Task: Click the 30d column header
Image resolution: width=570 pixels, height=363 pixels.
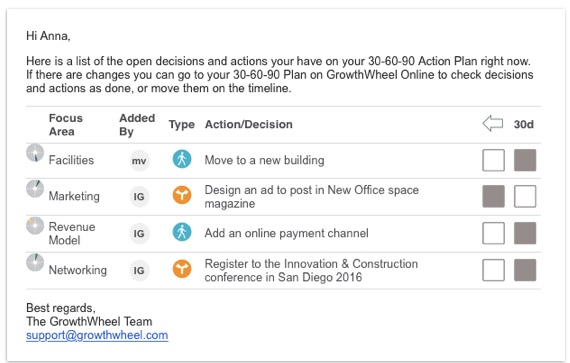Action: point(523,124)
